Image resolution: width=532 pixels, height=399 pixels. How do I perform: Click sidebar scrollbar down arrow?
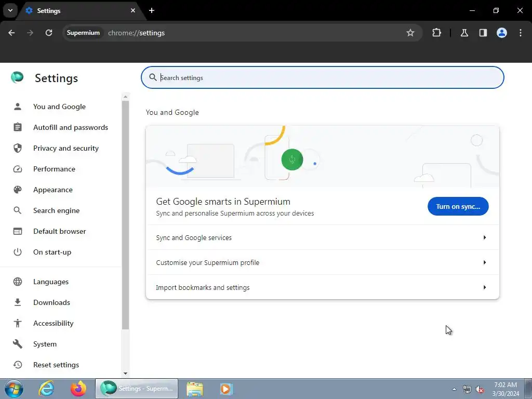click(x=126, y=373)
